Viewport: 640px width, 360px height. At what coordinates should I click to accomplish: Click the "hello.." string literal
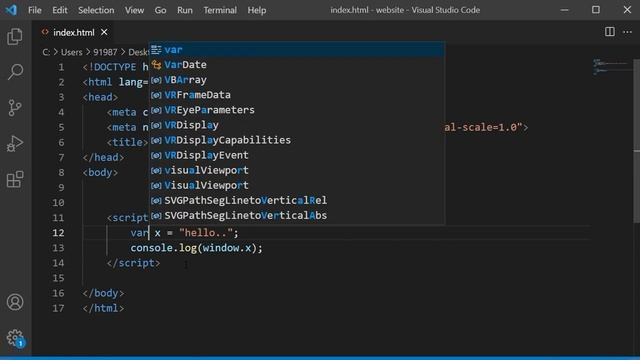(x=206, y=233)
